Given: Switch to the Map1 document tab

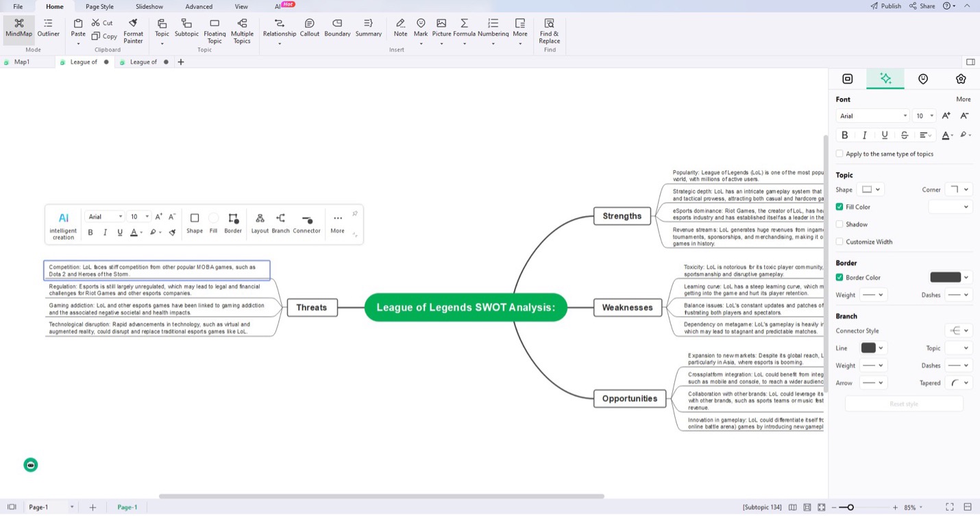Looking at the screenshot, I should click(x=22, y=62).
